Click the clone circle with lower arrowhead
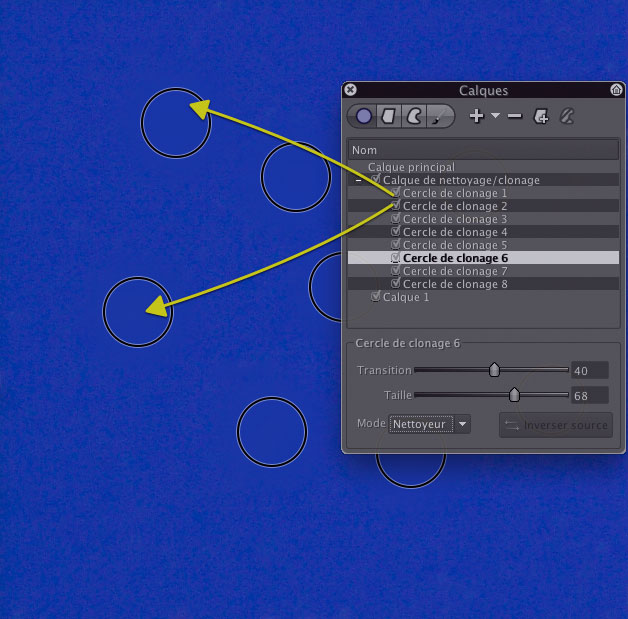The image size is (628, 619). point(138,312)
